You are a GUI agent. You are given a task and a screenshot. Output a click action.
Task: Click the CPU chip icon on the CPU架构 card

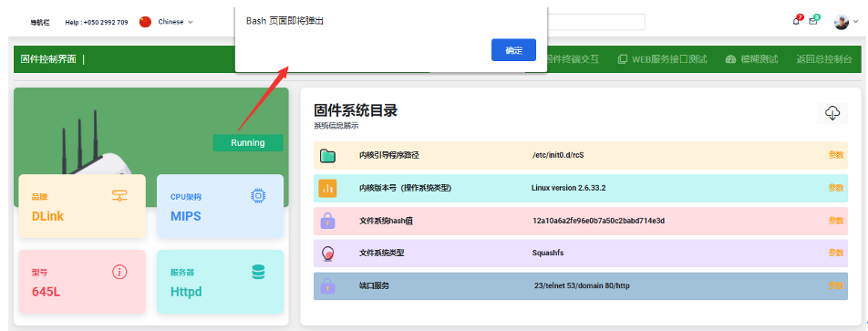[x=258, y=195]
